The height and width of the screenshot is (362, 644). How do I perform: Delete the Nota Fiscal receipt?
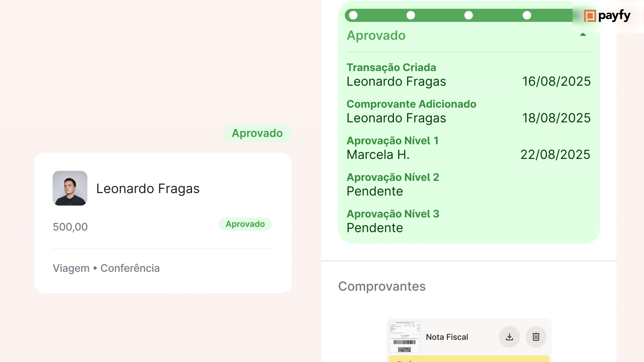[536, 337]
